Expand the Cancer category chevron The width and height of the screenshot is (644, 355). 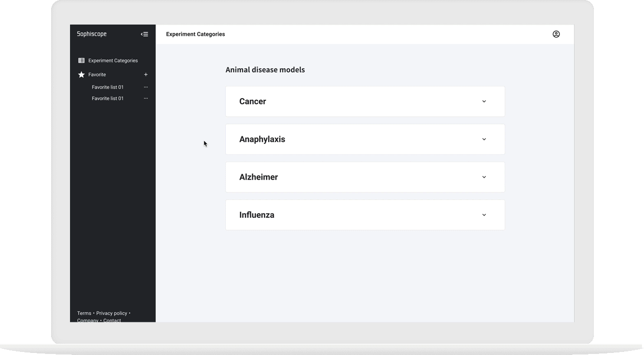484,101
